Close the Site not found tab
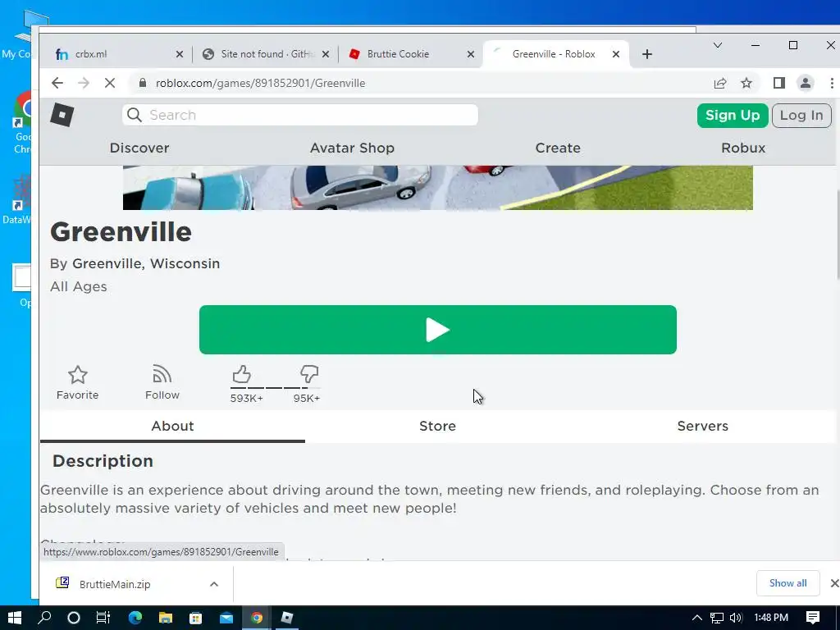 [x=326, y=54]
